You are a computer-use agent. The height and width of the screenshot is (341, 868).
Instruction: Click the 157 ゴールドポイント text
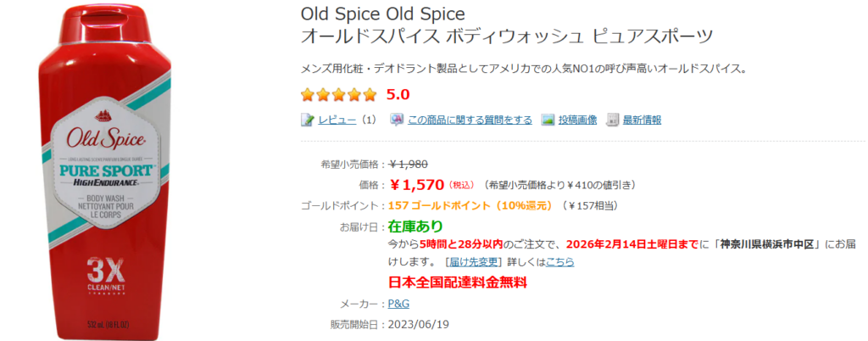click(437, 205)
